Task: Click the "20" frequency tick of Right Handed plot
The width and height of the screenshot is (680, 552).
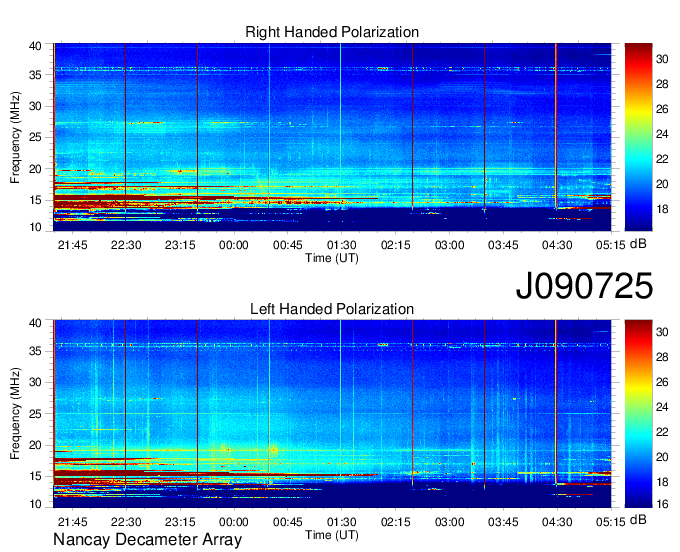Action: [x=35, y=169]
